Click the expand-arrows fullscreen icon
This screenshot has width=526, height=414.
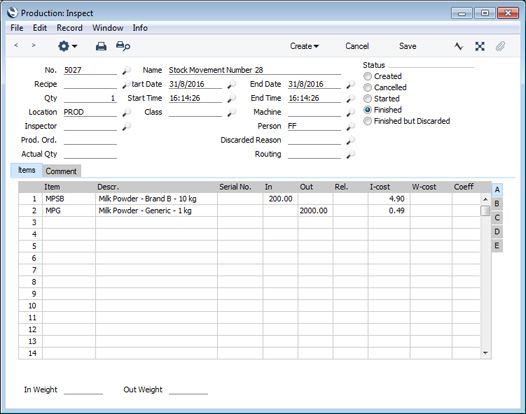tap(480, 46)
